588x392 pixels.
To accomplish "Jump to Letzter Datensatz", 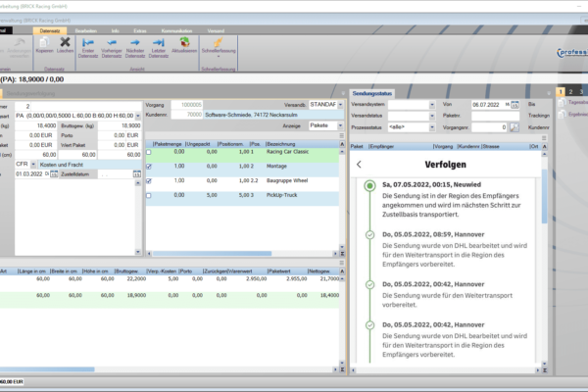I will (159, 45).
